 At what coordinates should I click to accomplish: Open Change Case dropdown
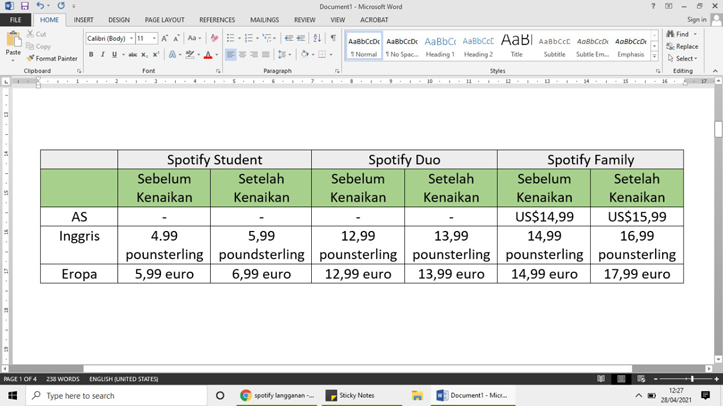tap(194, 38)
